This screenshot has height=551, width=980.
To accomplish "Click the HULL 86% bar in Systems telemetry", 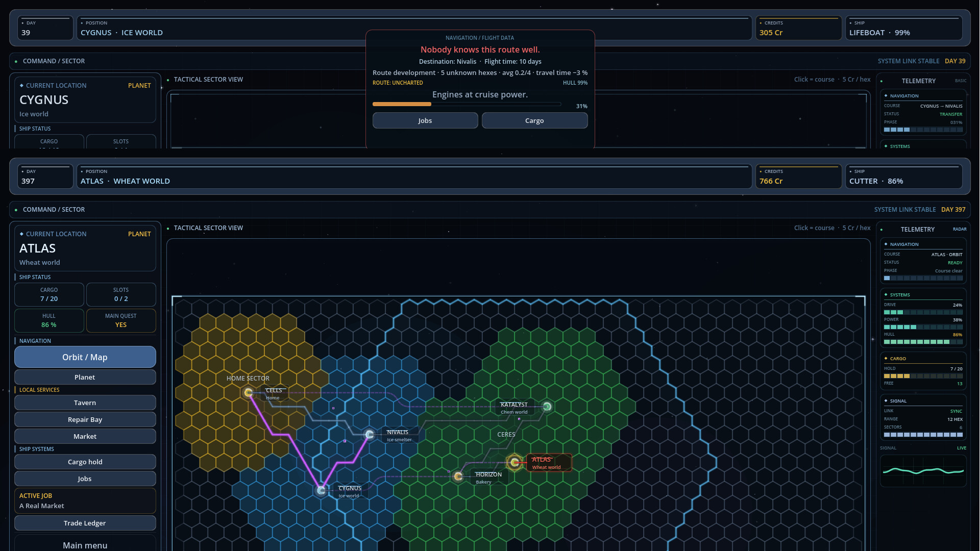I will [923, 342].
